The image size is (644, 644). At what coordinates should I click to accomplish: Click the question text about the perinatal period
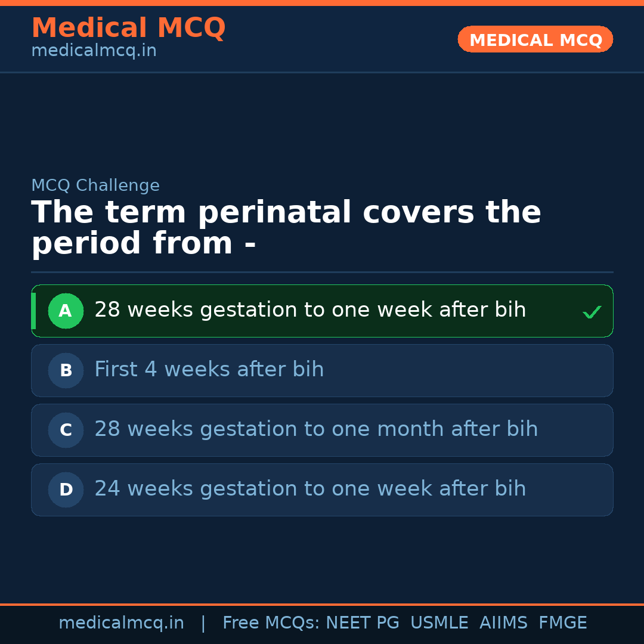[x=286, y=228]
